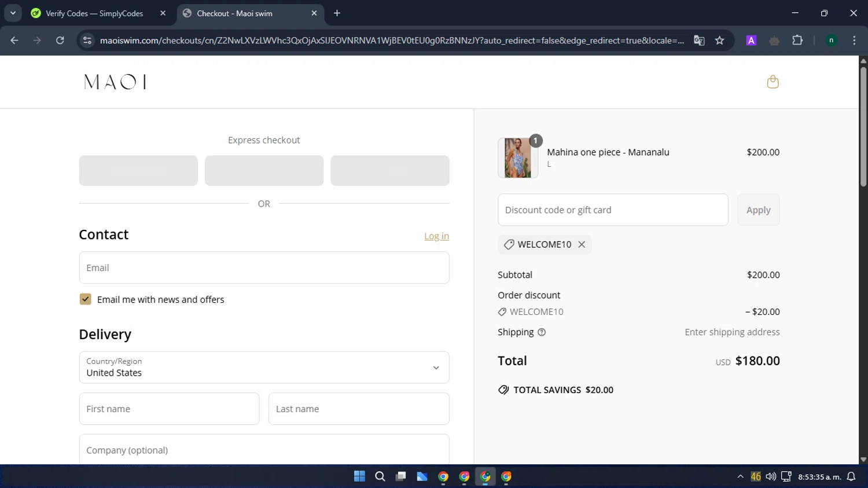This screenshot has height=488, width=868.
Task: Close the Checkout Maoi swim tab
Action: coord(314,13)
